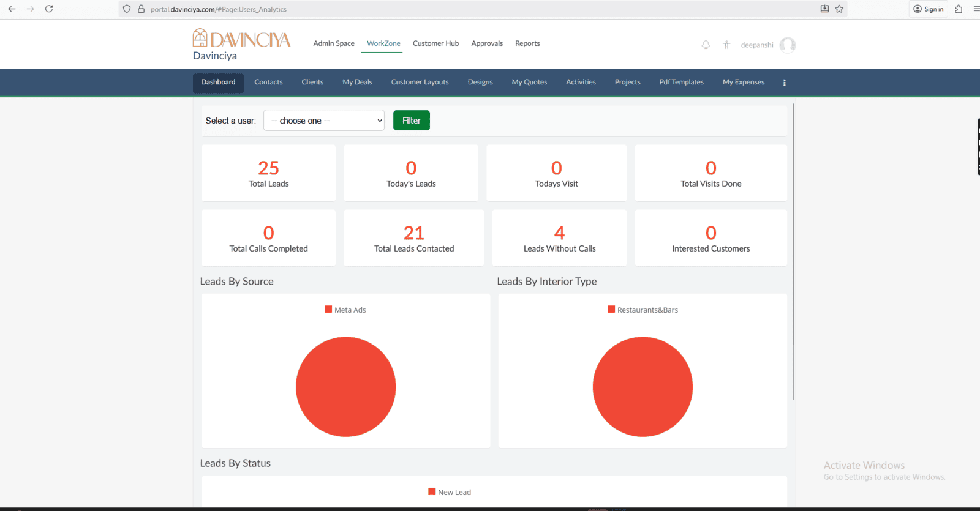Open the My Deals menu item

tap(357, 82)
